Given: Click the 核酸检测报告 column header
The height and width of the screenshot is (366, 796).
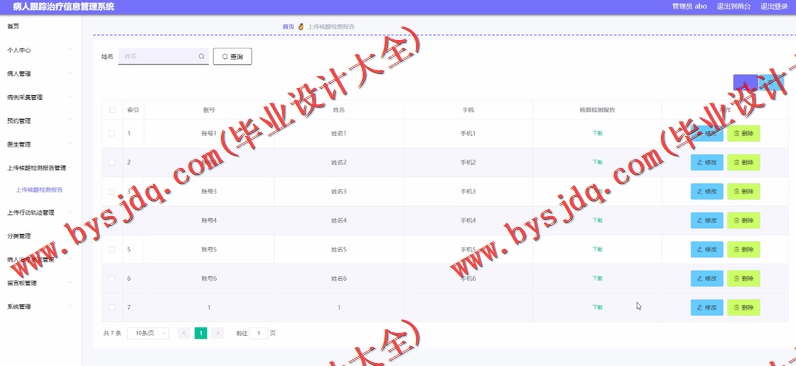Looking at the screenshot, I should pyautogui.click(x=597, y=110).
